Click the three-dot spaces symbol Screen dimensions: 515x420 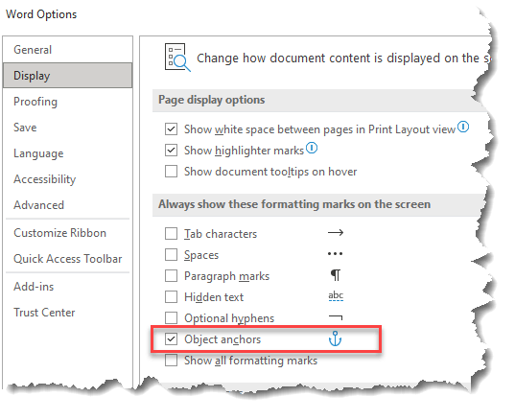tap(335, 253)
